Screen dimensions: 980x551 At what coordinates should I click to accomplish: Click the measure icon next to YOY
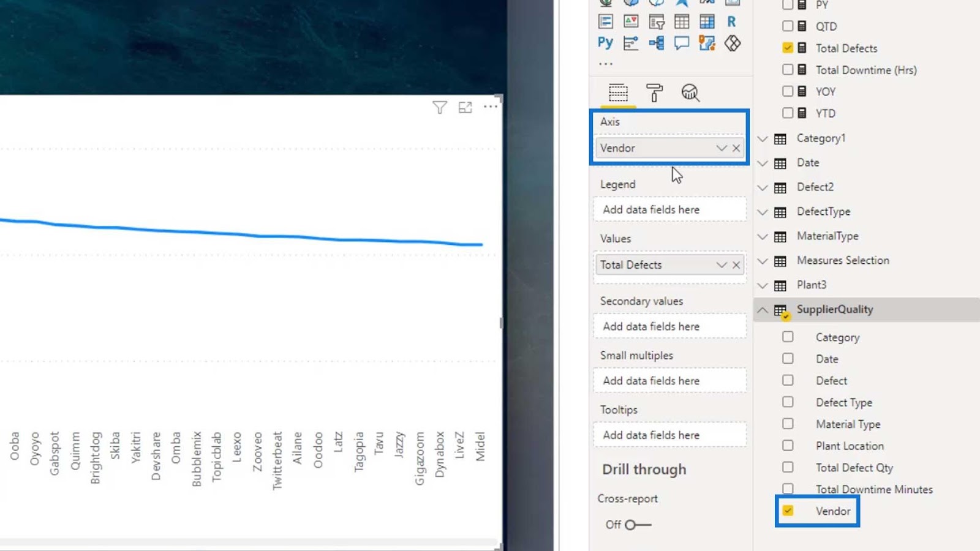[802, 91]
